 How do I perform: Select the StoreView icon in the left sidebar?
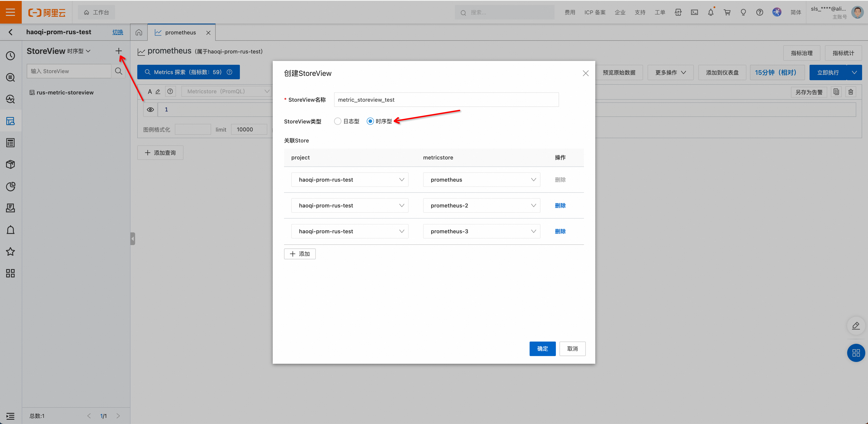coord(10,121)
